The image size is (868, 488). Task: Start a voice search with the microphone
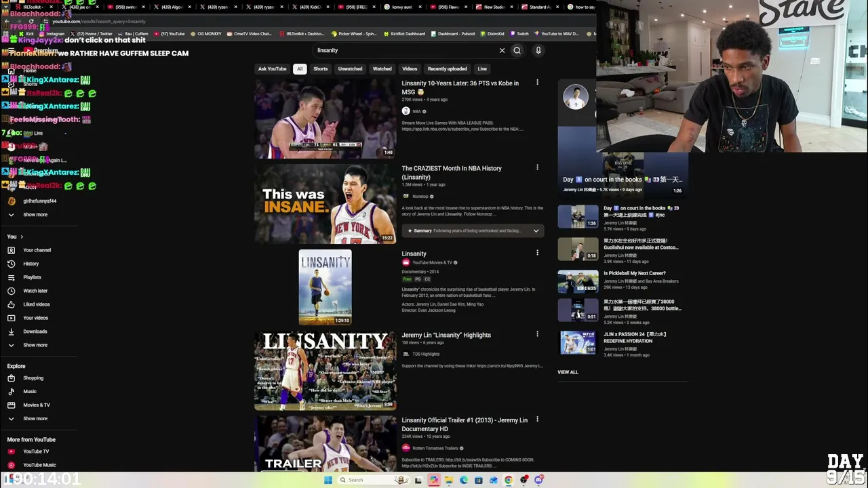click(538, 50)
